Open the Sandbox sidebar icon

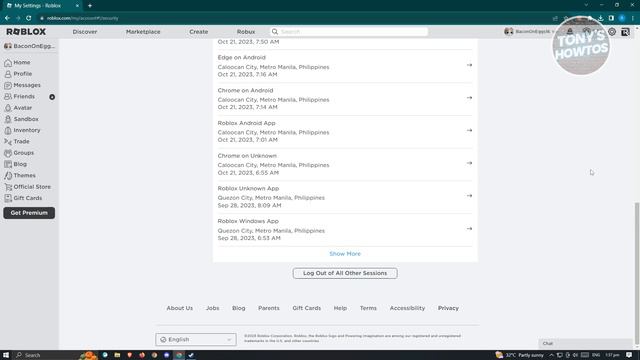(x=8, y=119)
